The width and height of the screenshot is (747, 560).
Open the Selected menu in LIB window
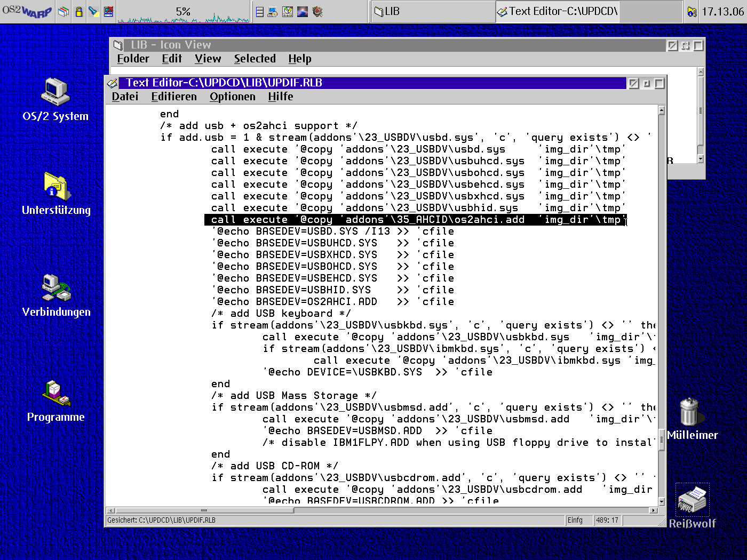click(255, 59)
